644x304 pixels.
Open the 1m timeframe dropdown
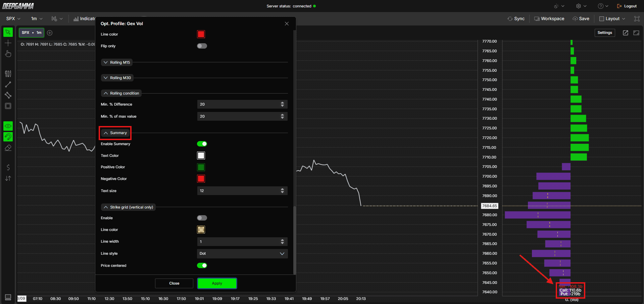pyautogui.click(x=37, y=19)
